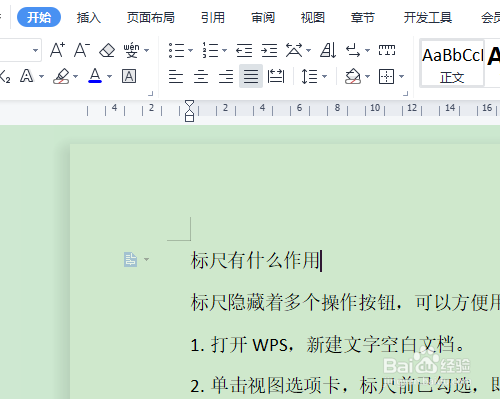Switch to 开始 tab

39,17
